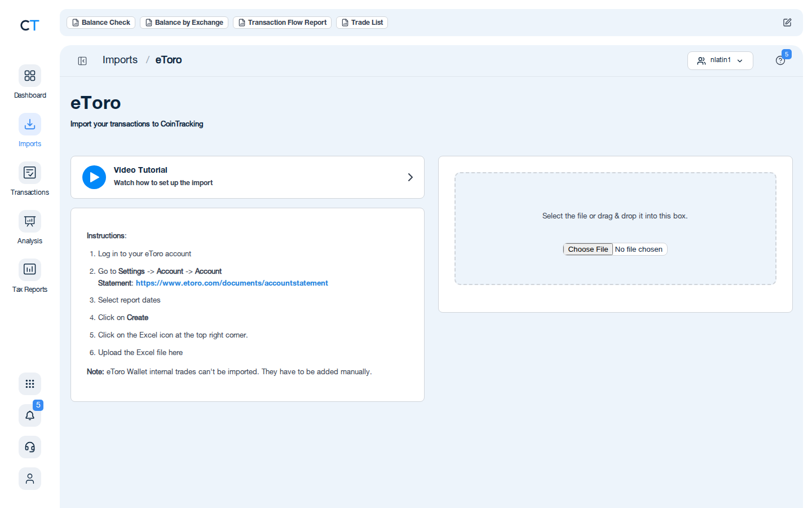Click the CoinTracking CT logo
The width and height of the screenshot is (812, 508).
[29, 25]
